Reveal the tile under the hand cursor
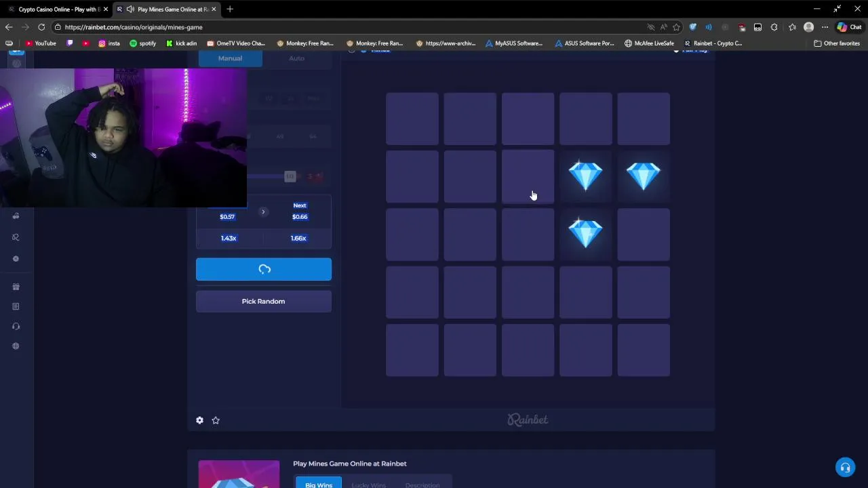The image size is (868, 488). 528,176
